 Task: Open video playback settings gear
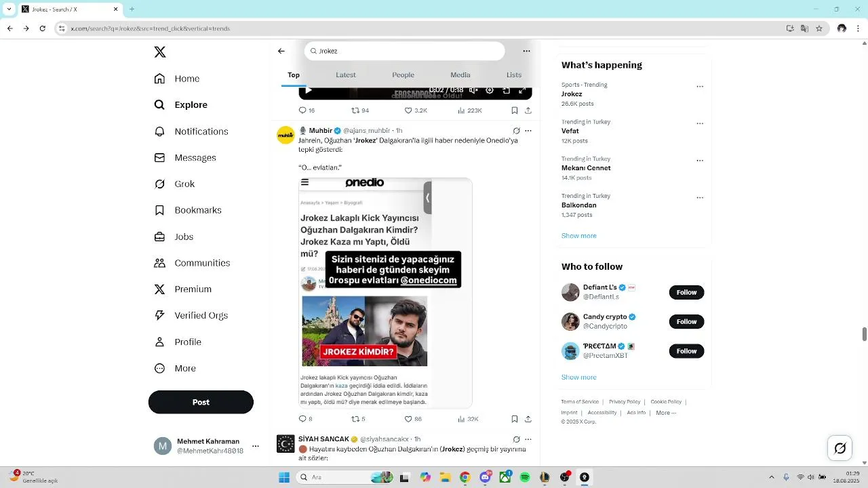click(490, 90)
